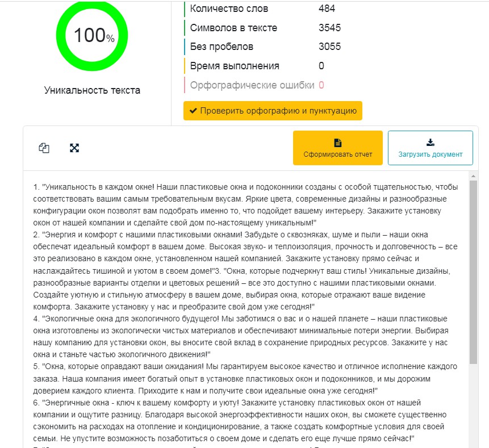Click the checkmark icon on the spelling button
The width and height of the screenshot is (489, 448).
pos(193,111)
